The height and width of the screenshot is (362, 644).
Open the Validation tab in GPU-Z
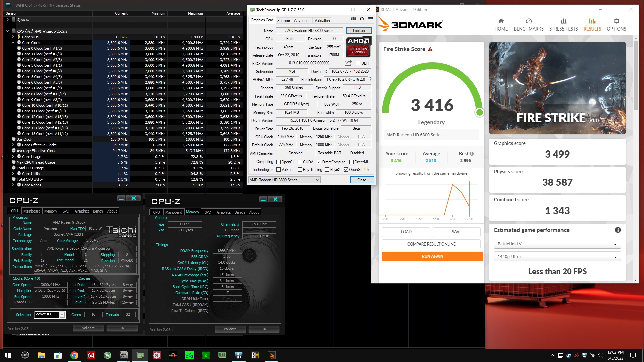coord(322,20)
